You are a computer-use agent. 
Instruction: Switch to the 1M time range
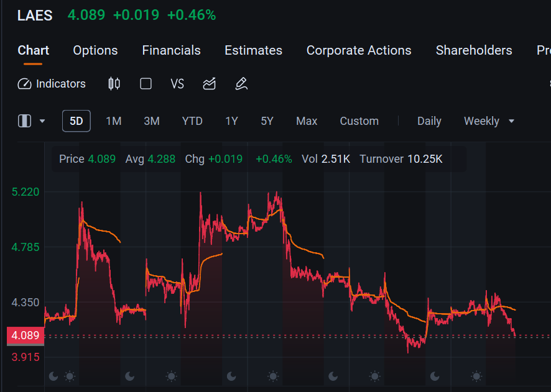click(114, 121)
